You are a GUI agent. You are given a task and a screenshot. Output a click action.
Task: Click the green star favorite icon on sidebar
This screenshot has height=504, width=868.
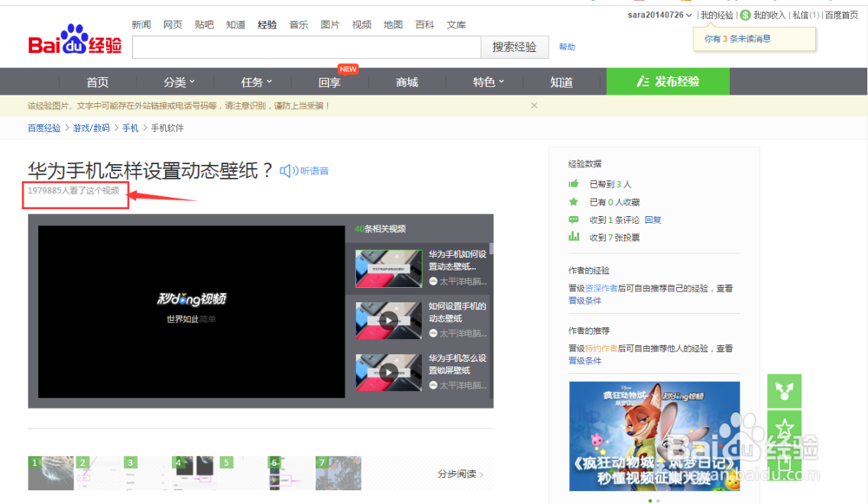pyautogui.click(x=784, y=427)
